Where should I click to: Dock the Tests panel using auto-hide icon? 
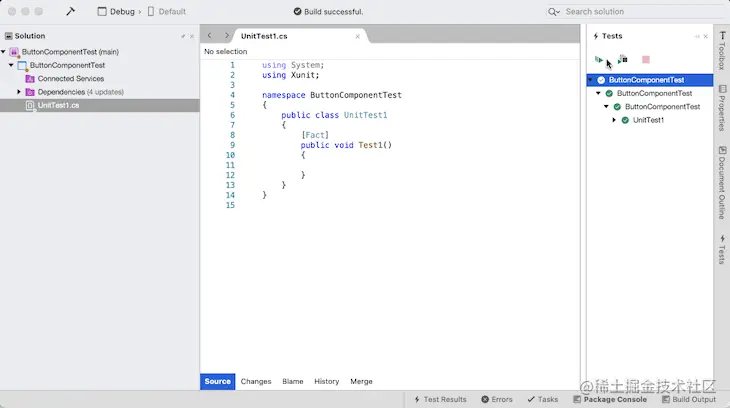(697, 36)
